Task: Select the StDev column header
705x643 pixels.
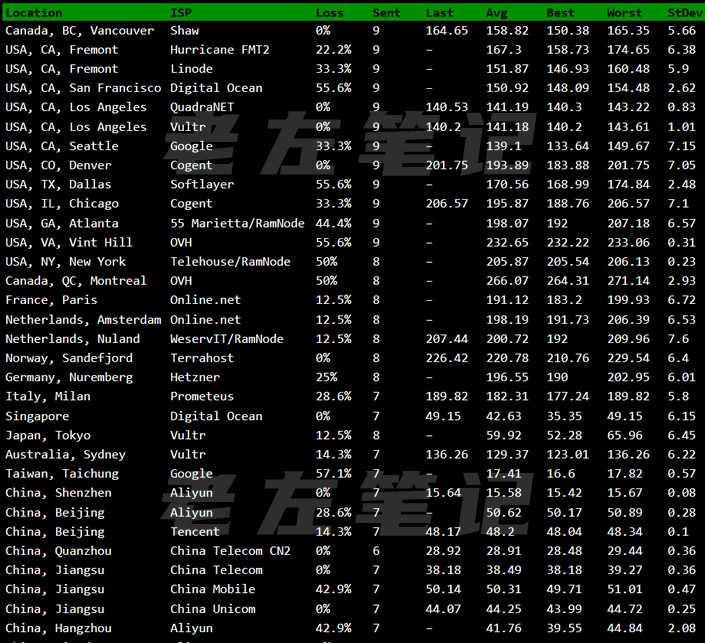Action: pyautogui.click(x=685, y=13)
